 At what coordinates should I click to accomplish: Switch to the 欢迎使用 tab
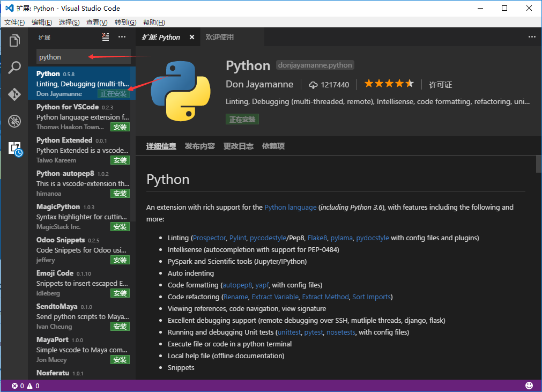pyautogui.click(x=220, y=37)
